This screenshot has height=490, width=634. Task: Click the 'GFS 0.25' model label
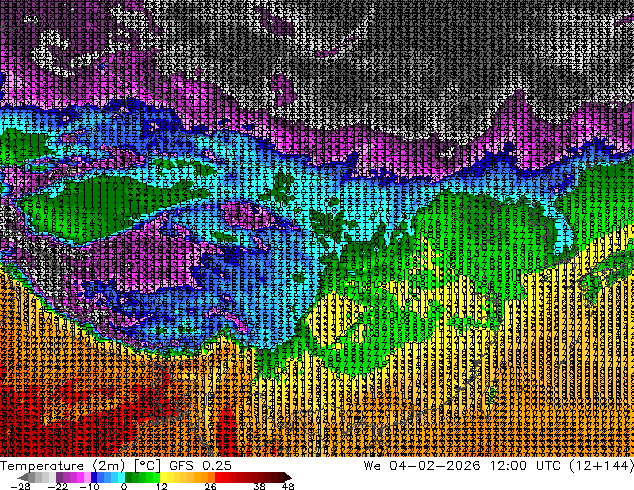[x=200, y=466]
